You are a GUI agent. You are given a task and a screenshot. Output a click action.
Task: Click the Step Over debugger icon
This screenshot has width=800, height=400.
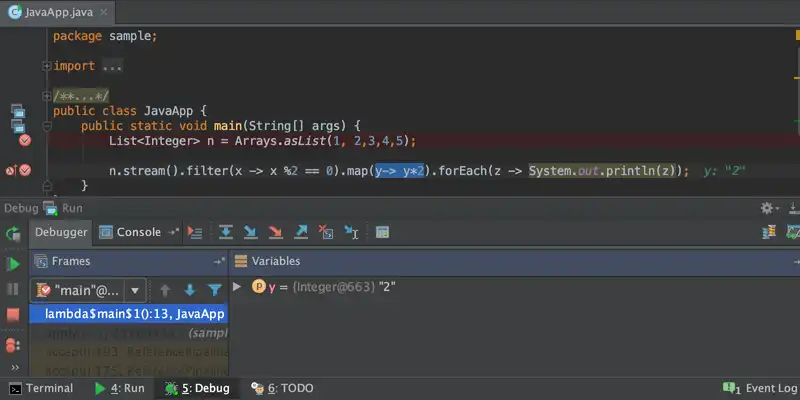tap(226, 232)
